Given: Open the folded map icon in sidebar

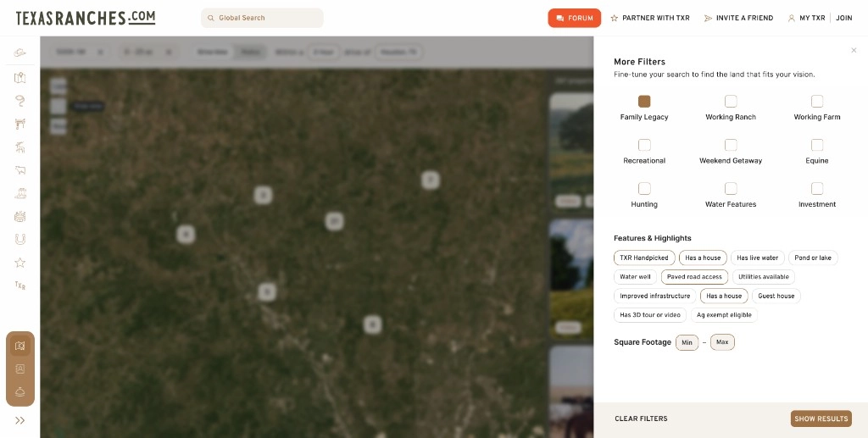Looking at the screenshot, I should click(20, 78).
